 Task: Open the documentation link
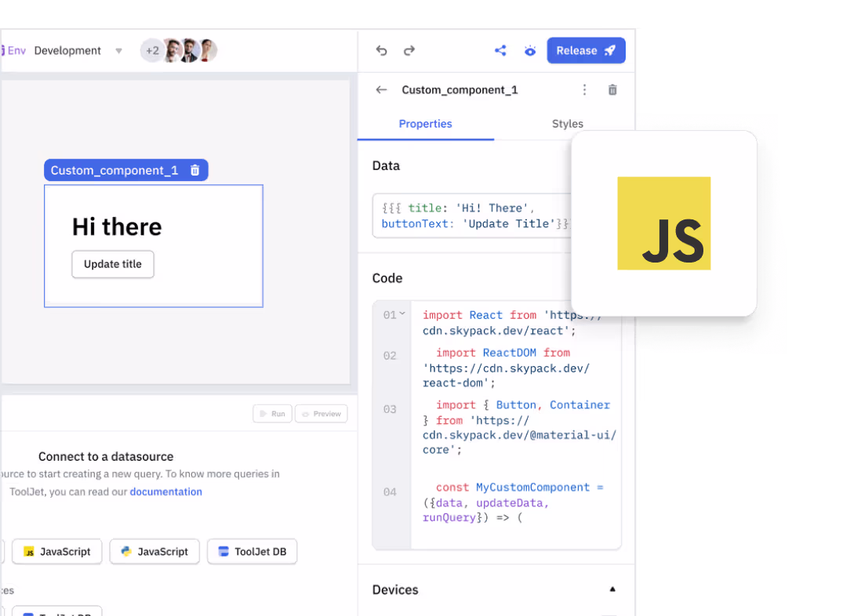pos(165,492)
